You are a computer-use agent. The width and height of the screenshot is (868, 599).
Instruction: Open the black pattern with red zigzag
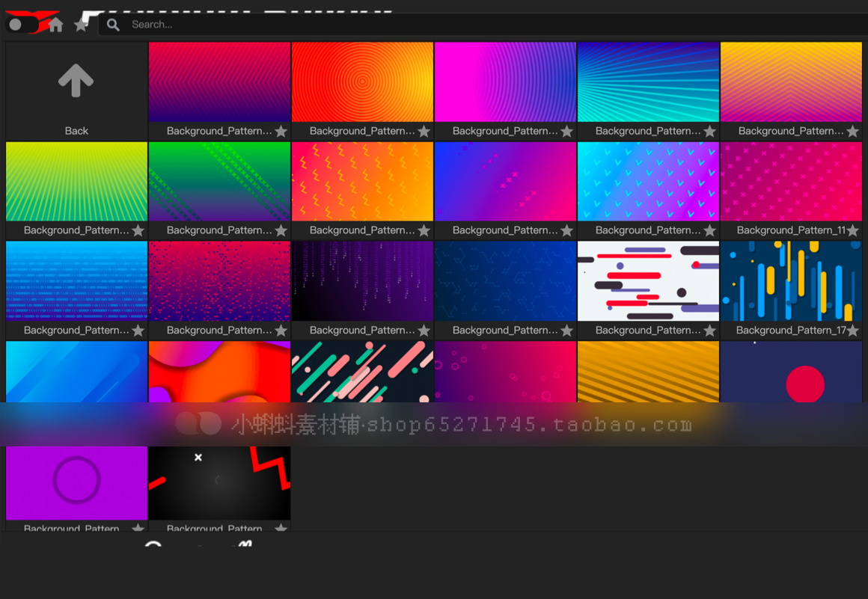click(219, 483)
